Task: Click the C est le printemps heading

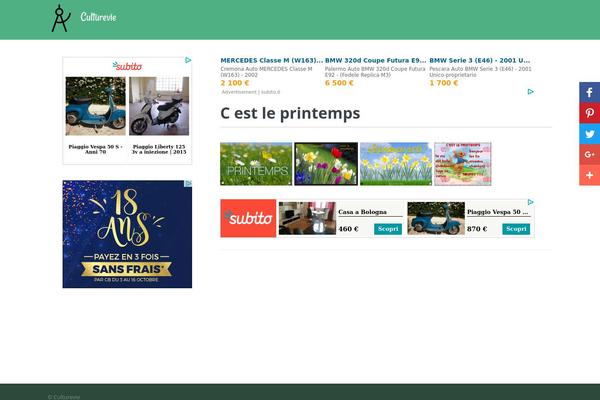Action: (x=290, y=113)
